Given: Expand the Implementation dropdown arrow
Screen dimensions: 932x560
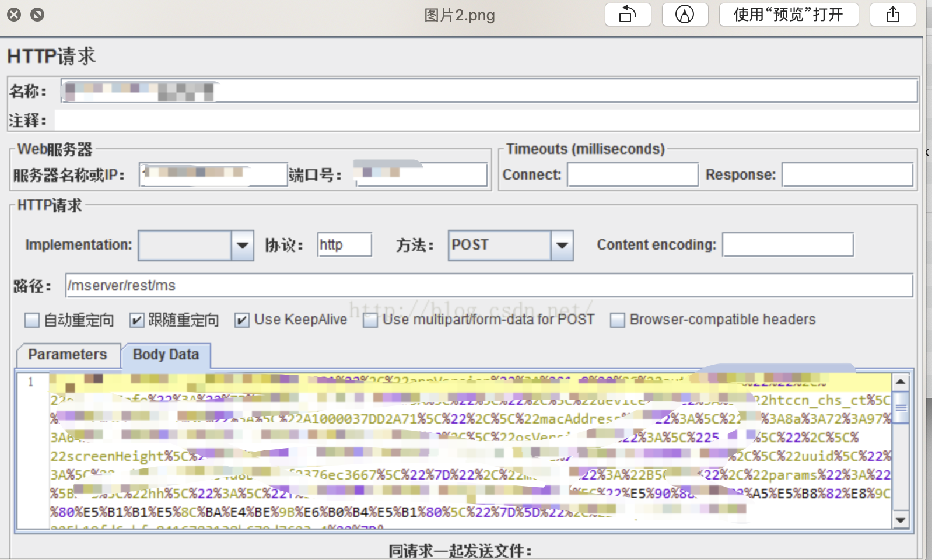Looking at the screenshot, I should click(x=243, y=246).
